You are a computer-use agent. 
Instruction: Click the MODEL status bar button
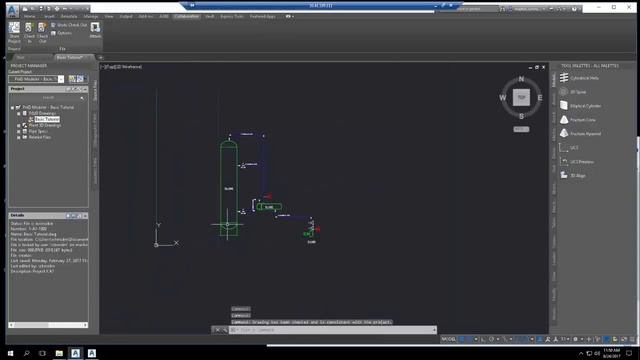click(449, 339)
